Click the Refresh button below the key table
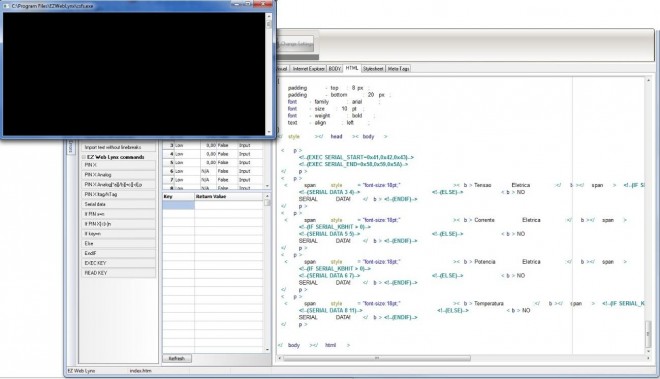The width and height of the screenshot is (660, 379). [x=177, y=358]
